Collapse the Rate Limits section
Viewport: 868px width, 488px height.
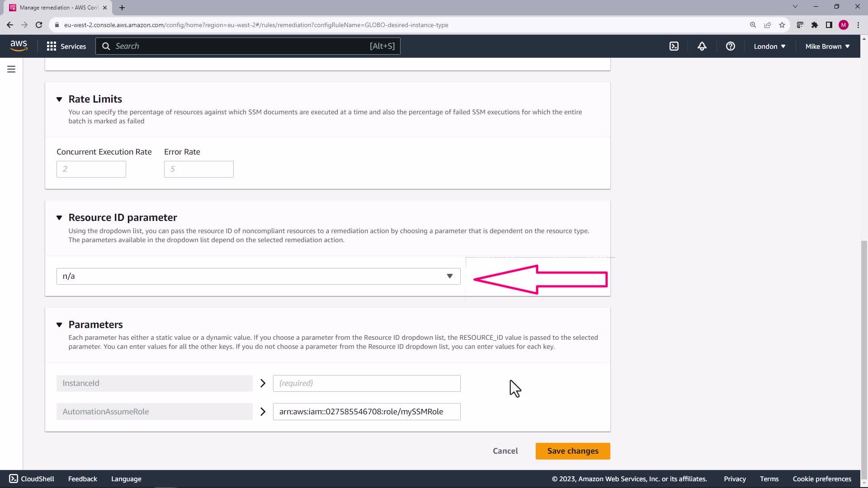pyautogui.click(x=59, y=99)
